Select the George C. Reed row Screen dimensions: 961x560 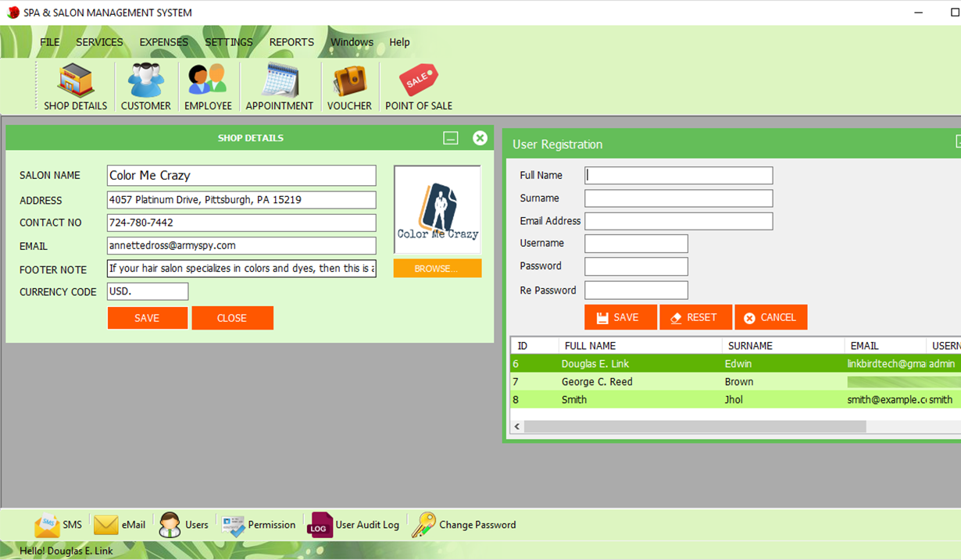(735, 382)
